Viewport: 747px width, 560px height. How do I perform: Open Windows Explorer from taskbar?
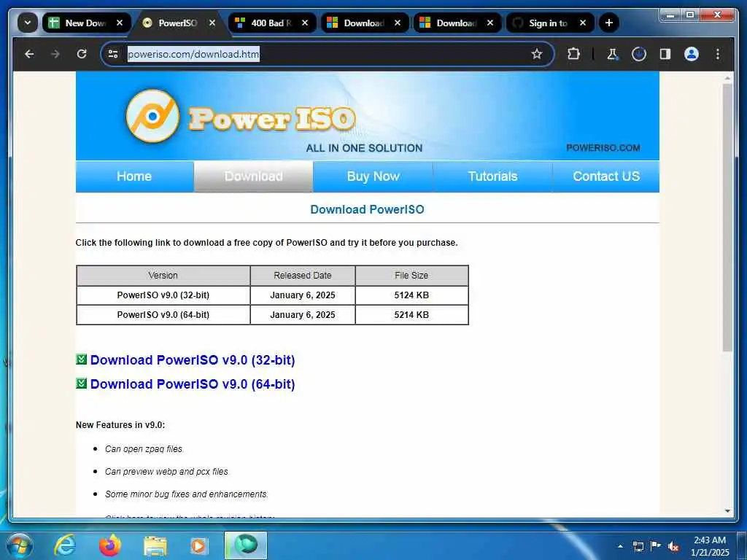pyautogui.click(x=155, y=546)
